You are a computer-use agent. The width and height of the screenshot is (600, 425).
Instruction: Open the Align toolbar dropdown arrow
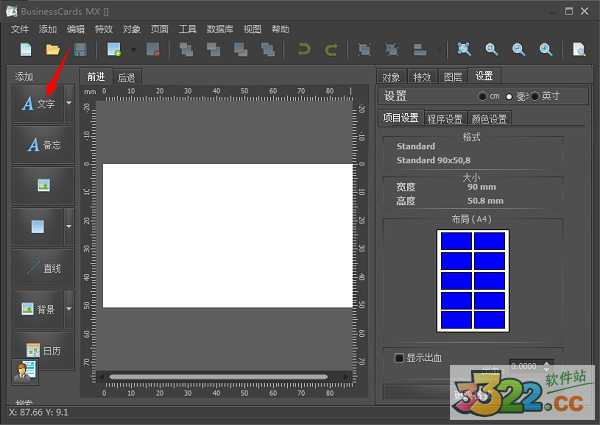point(439,50)
